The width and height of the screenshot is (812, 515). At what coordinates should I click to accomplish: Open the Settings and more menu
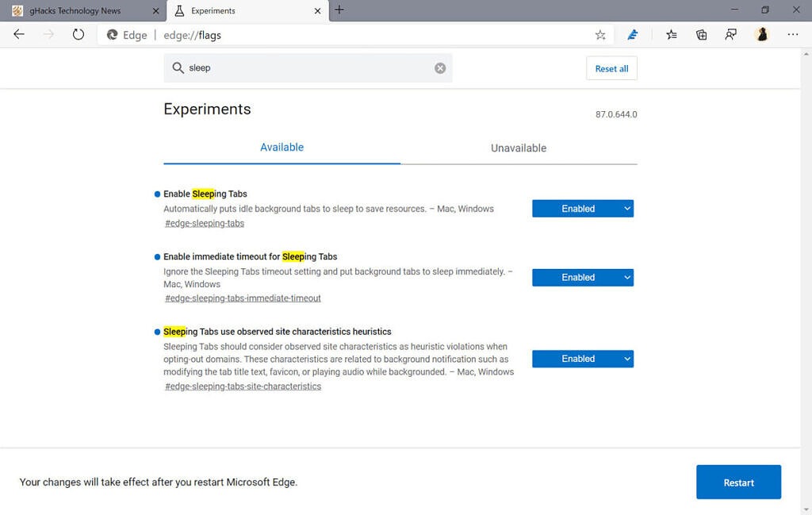(792, 34)
